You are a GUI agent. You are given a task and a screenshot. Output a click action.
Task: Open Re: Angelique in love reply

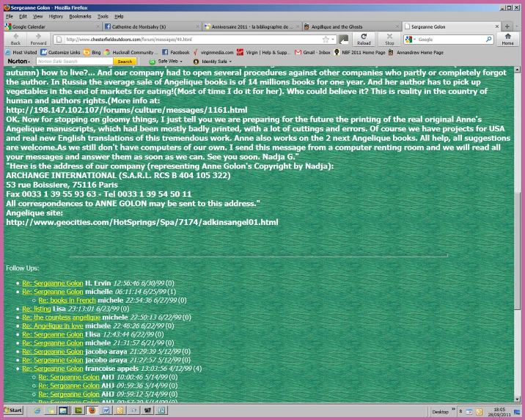click(x=53, y=325)
